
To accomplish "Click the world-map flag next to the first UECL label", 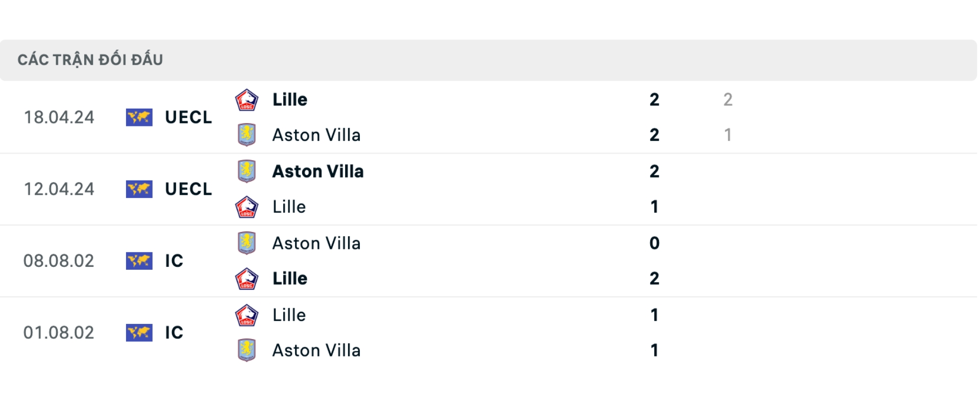I will [139, 117].
